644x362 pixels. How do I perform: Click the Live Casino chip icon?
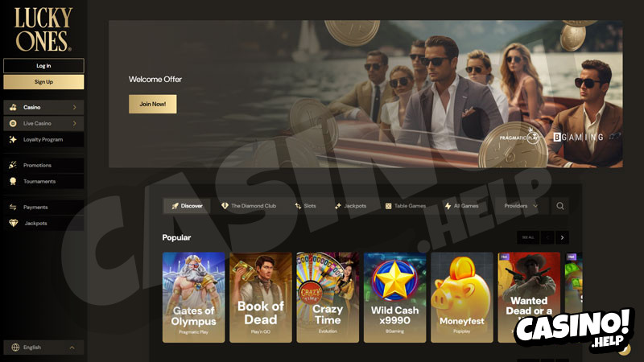(x=13, y=123)
